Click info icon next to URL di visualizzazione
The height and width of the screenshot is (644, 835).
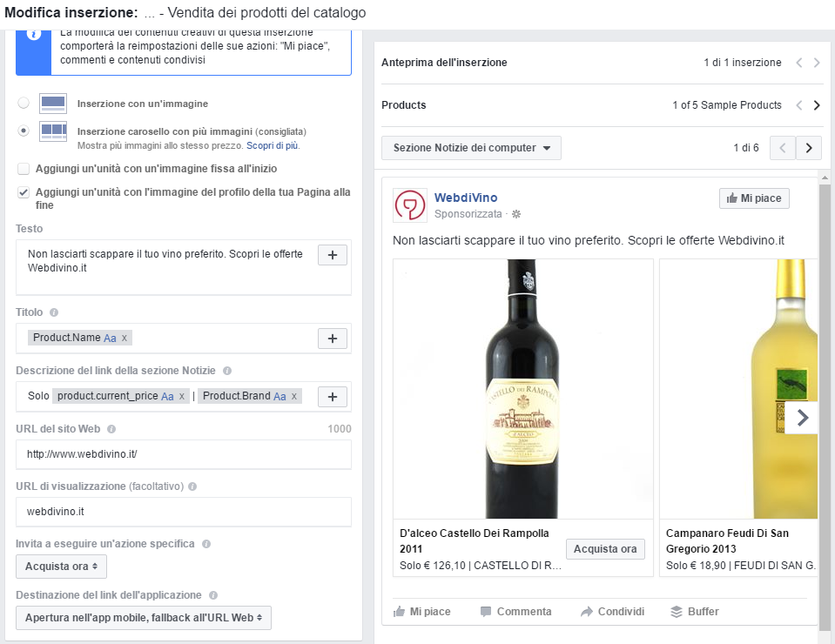(x=192, y=486)
